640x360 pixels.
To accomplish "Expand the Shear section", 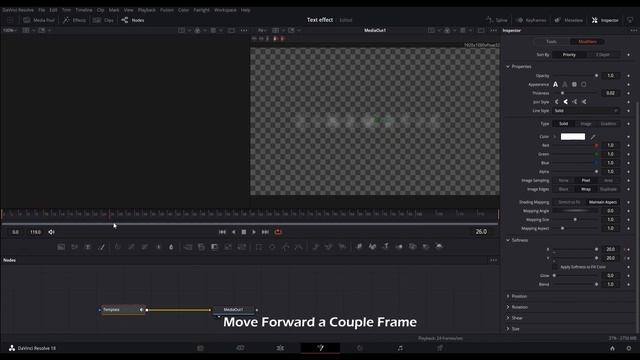I will point(508,318).
